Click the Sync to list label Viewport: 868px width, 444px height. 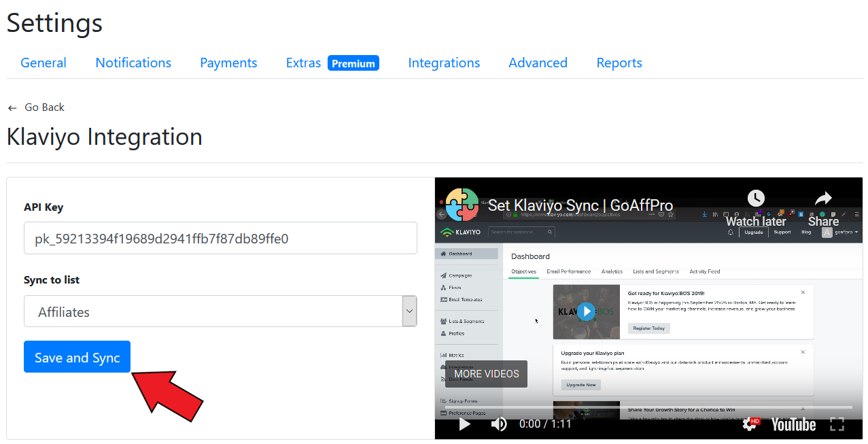click(x=52, y=280)
